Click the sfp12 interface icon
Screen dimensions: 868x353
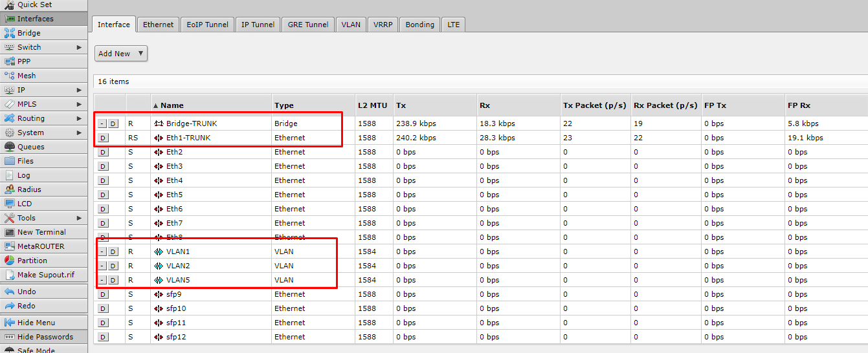159,337
